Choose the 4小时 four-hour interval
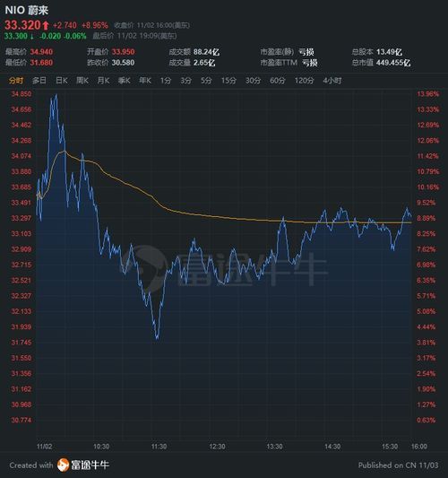The width and height of the screenshot is (448, 478). coord(332,81)
